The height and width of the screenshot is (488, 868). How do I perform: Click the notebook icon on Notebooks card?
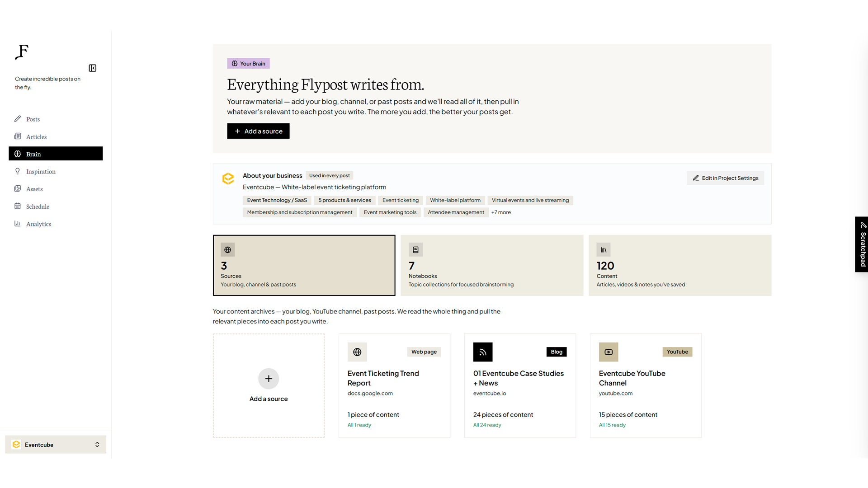point(416,250)
